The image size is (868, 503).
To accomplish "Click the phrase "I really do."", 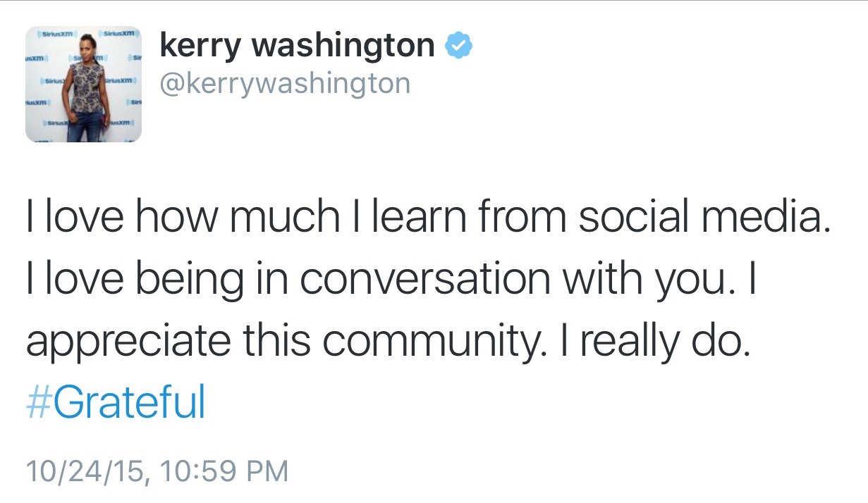I will (x=644, y=342).
